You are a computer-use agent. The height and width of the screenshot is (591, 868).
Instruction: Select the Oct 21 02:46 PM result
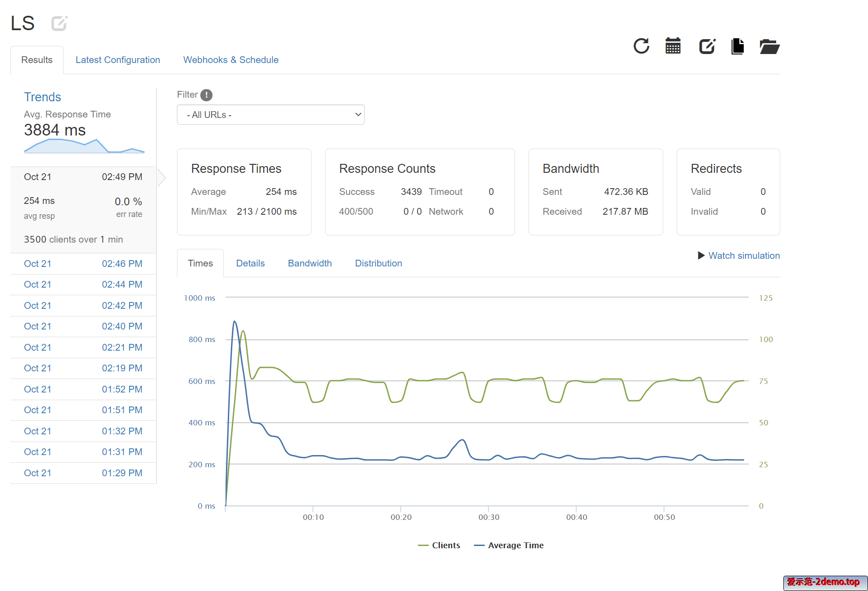click(x=83, y=264)
